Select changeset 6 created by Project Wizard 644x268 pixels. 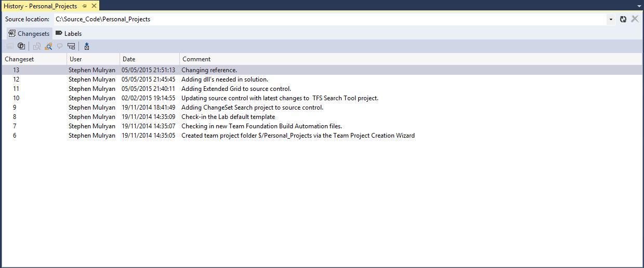[x=298, y=136]
